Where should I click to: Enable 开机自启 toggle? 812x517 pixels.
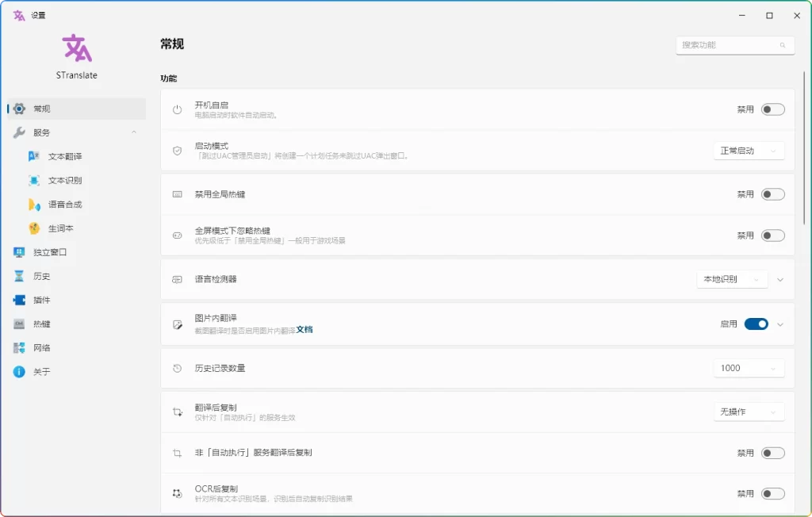(x=772, y=109)
